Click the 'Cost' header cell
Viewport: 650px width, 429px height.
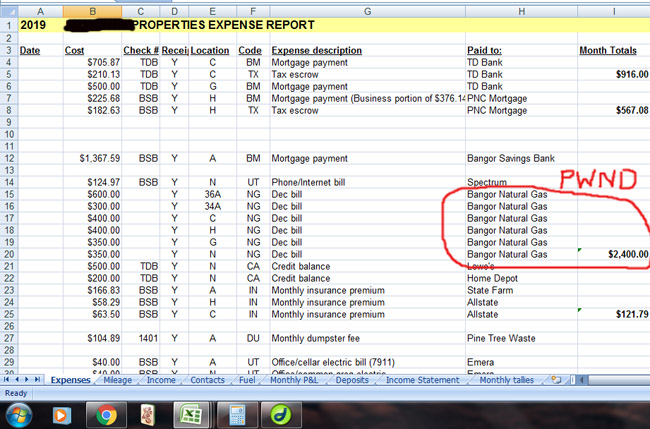(x=92, y=51)
